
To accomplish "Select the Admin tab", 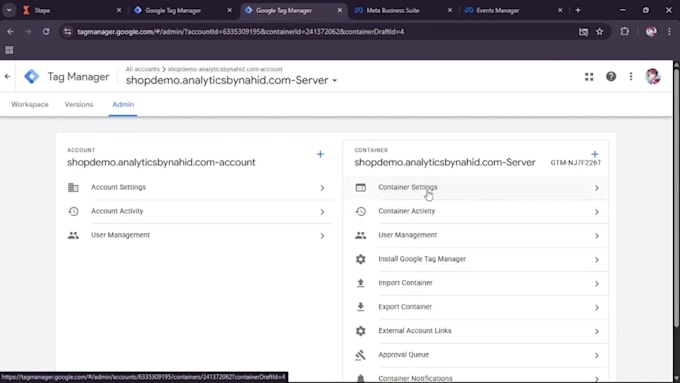I will tap(123, 105).
